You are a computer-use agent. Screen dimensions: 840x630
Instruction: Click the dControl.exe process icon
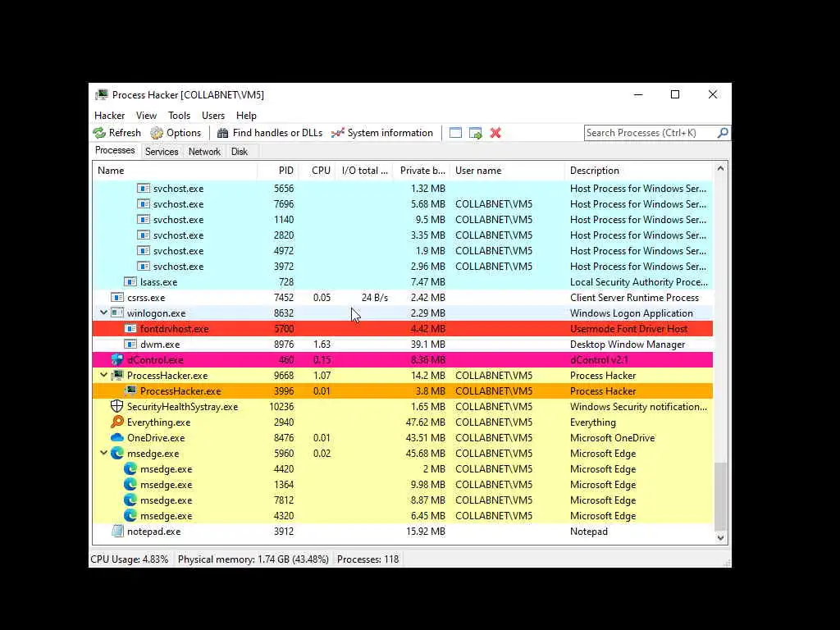tap(116, 360)
